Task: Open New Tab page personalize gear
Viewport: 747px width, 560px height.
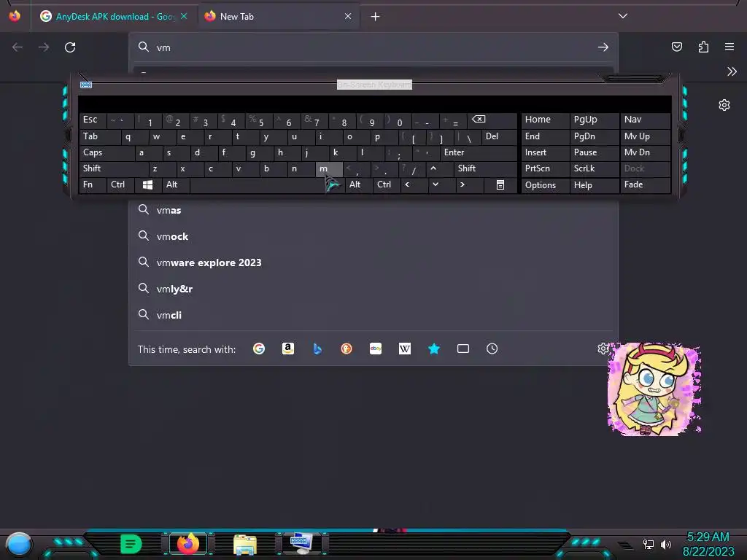Action: [724, 105]
